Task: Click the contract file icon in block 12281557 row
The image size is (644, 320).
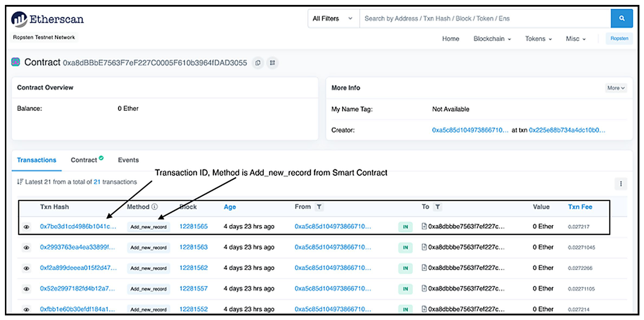Action: [424, 288]
